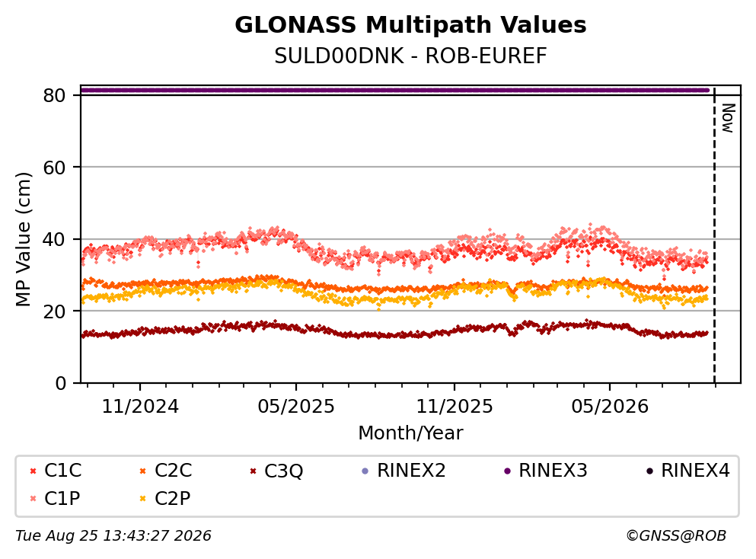Click the 40 y-axis tick label
This screenshot has height=559, width=756.
[55, 239]
